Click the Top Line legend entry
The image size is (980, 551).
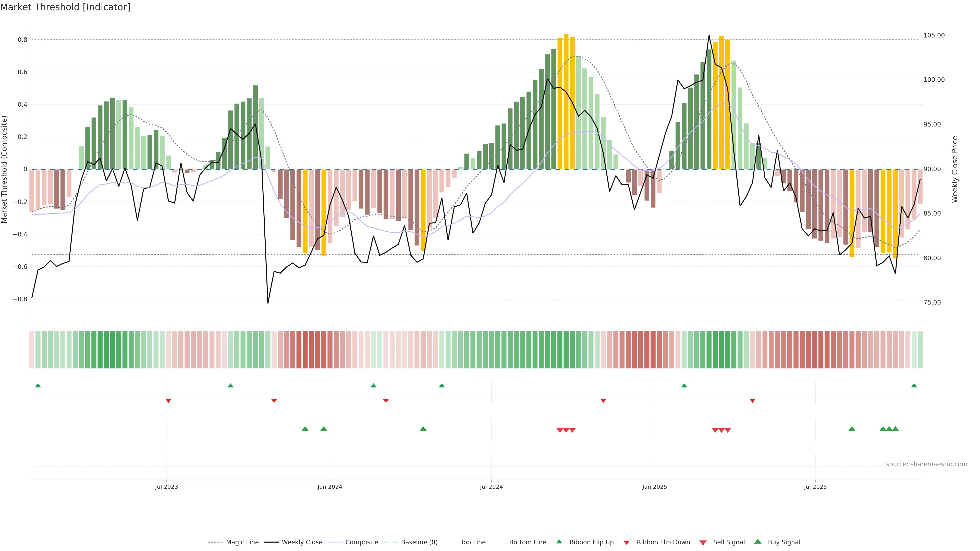click(473, 542)
